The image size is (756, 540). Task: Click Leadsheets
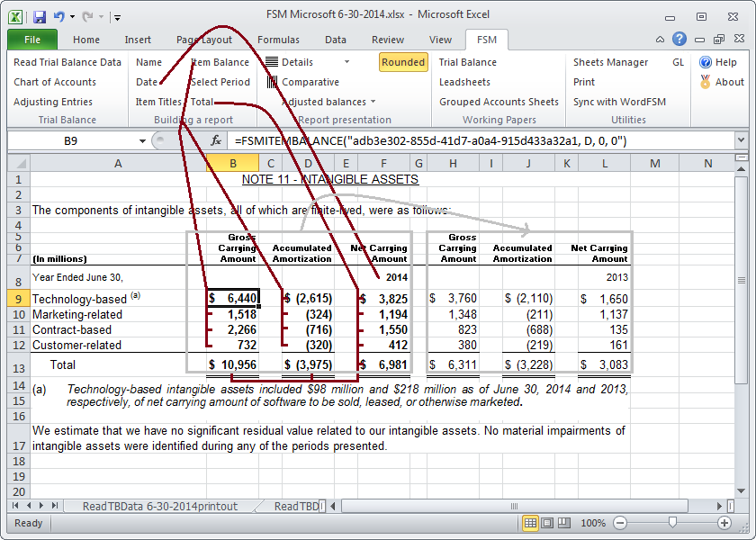click(464, 82)
